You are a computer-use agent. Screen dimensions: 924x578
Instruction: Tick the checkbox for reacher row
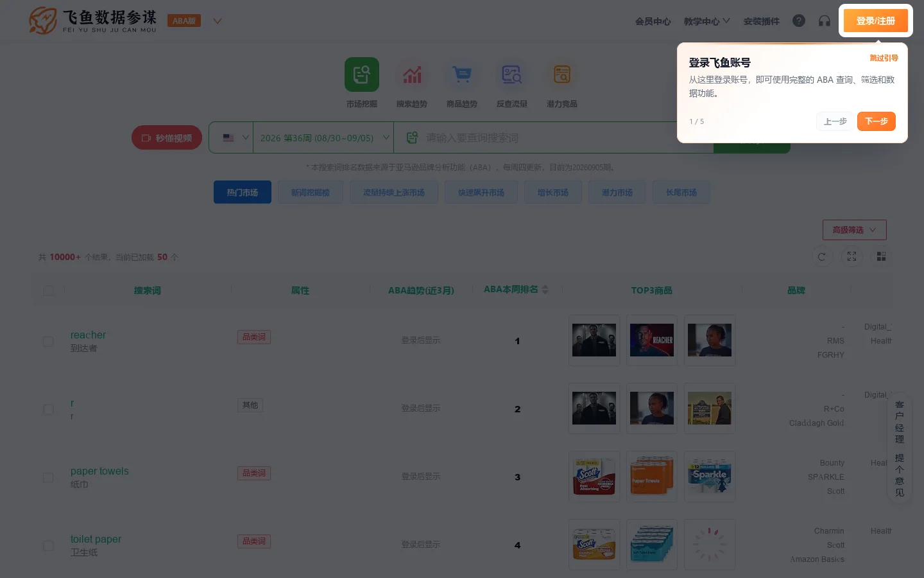[x=48, y=341]
